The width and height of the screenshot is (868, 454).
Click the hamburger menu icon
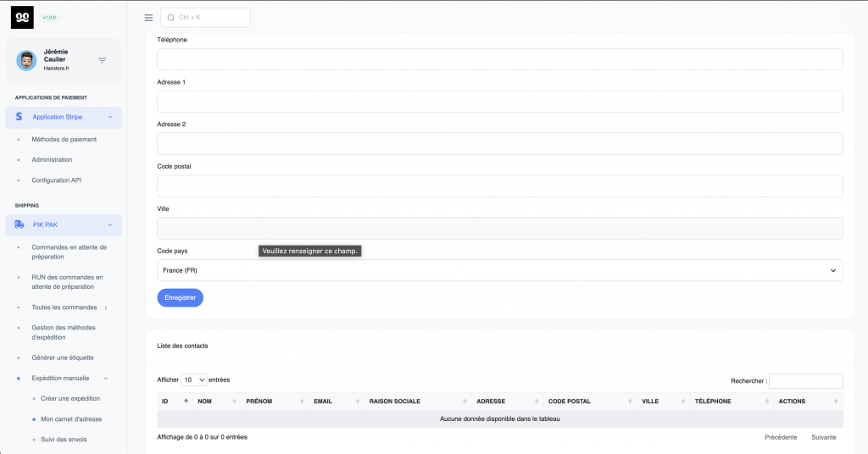[148, 18]
